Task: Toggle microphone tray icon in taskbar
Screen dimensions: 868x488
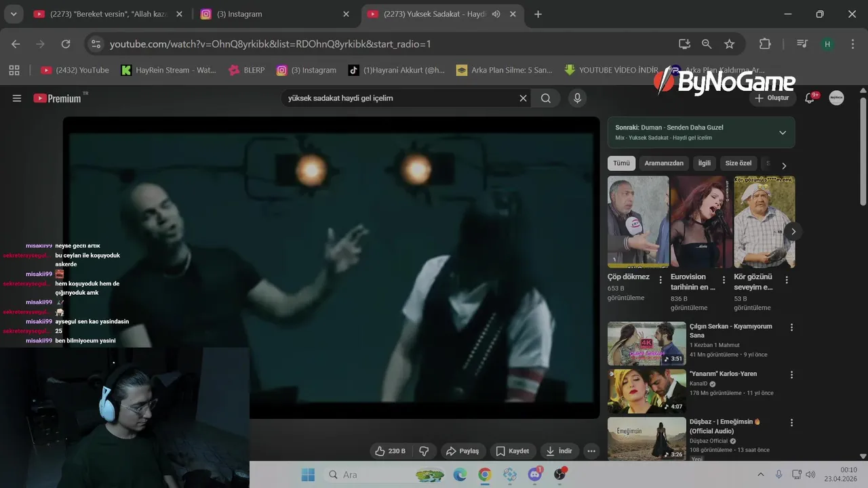Action: [x=778, y=474]
